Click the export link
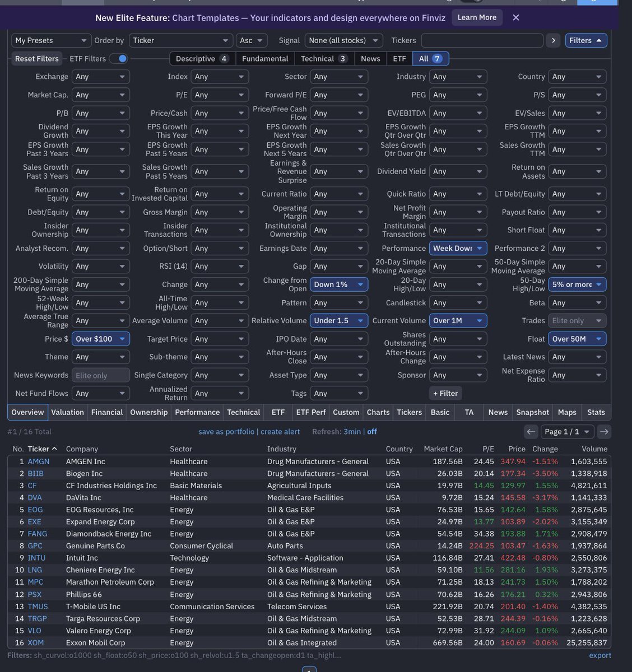The image size is (632, 672). pos(600,655)
